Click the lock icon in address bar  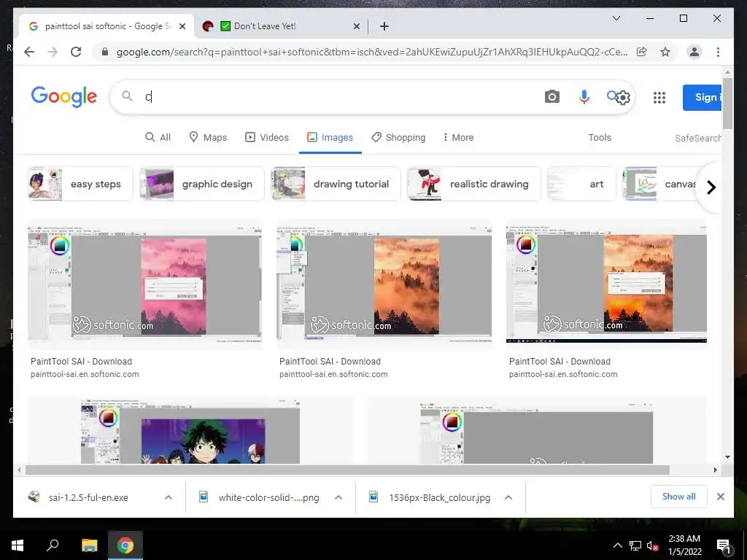coord(105,52)
